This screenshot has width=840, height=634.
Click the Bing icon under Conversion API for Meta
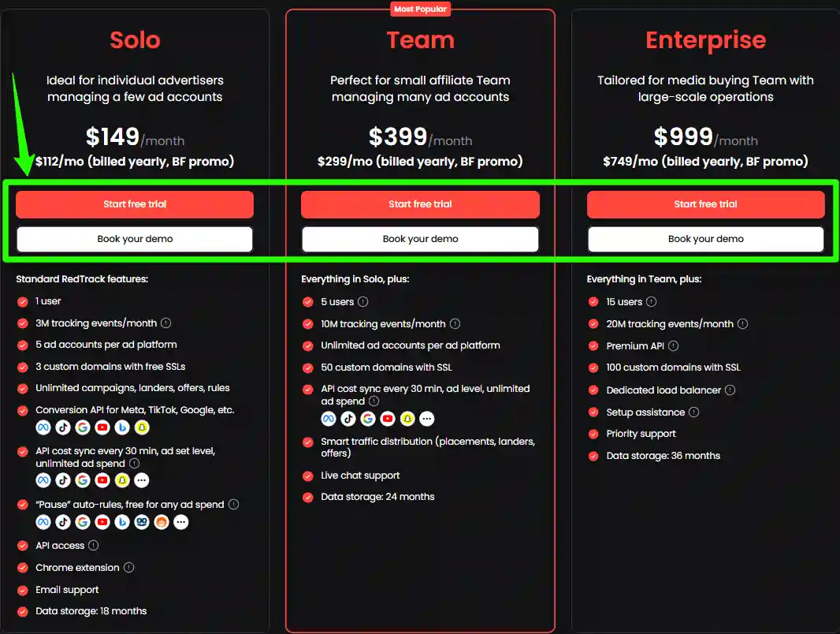(x=122, y=427)
